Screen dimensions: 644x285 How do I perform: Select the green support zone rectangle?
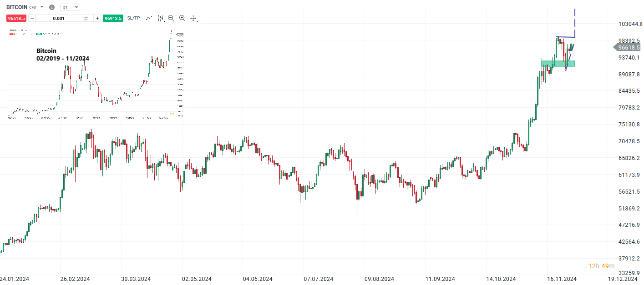point(558,63)
